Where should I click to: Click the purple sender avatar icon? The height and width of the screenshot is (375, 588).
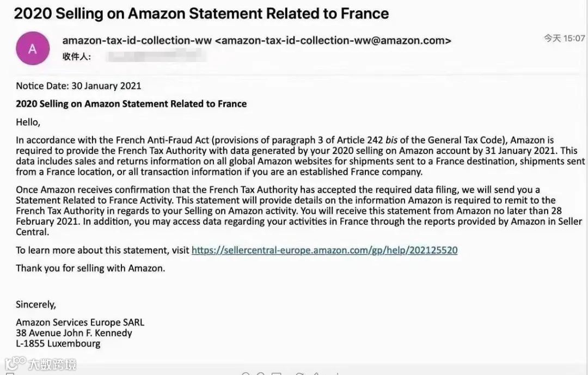coord(33,48)
